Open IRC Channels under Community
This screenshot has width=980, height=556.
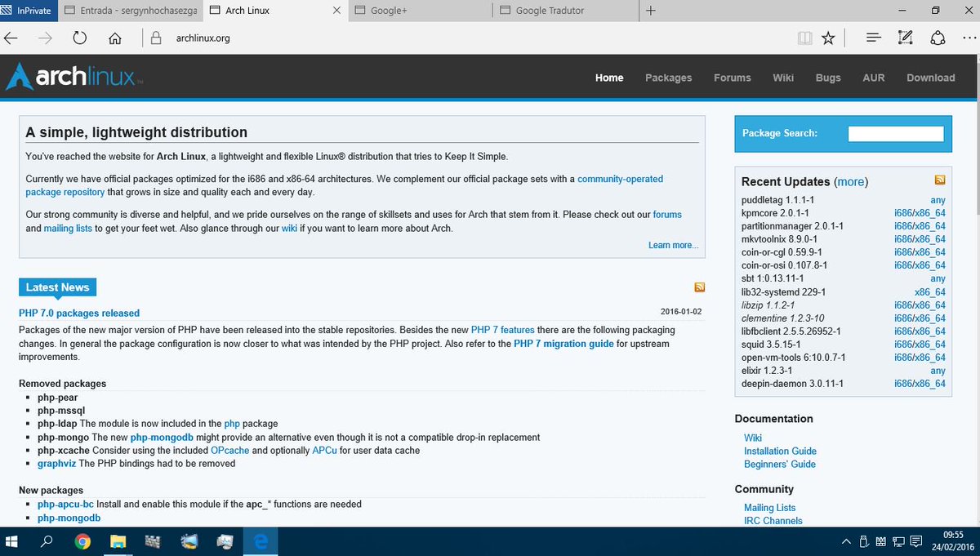(773, 520)
